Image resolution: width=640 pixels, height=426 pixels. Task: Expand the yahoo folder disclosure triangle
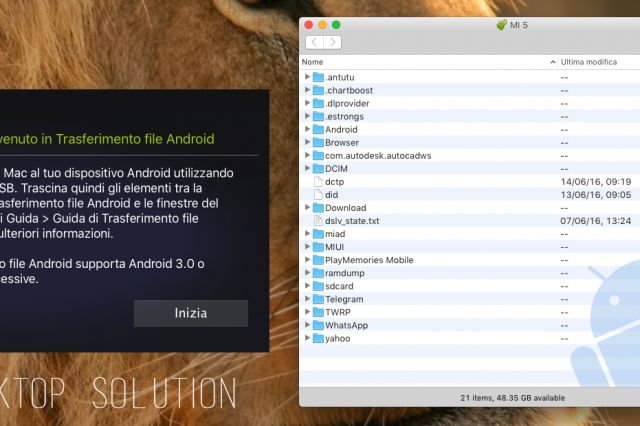(x=307, y=338)
